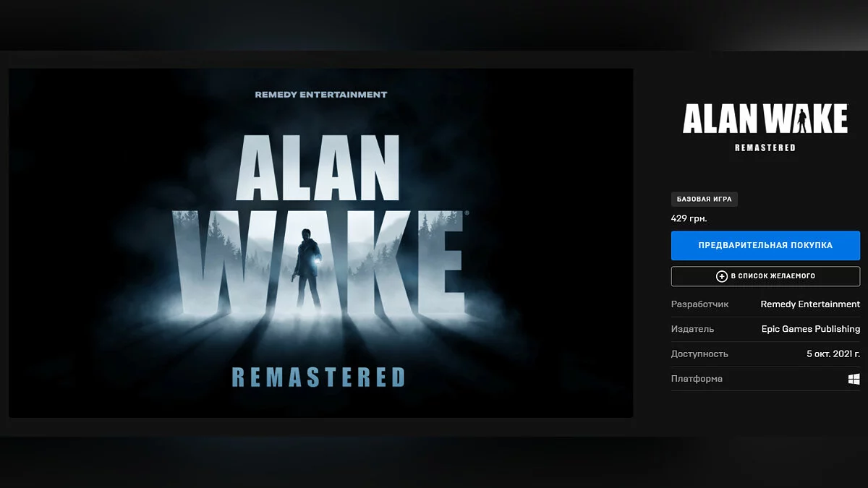Open the Epic Games Publishing publisher link

[x=811, y=329]
